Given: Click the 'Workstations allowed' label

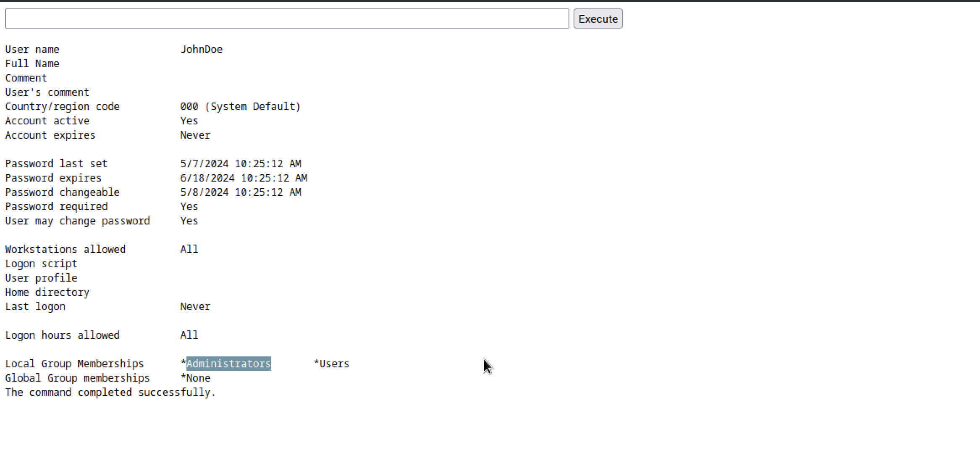Looking at the screenshot, I should click(66, 249).
